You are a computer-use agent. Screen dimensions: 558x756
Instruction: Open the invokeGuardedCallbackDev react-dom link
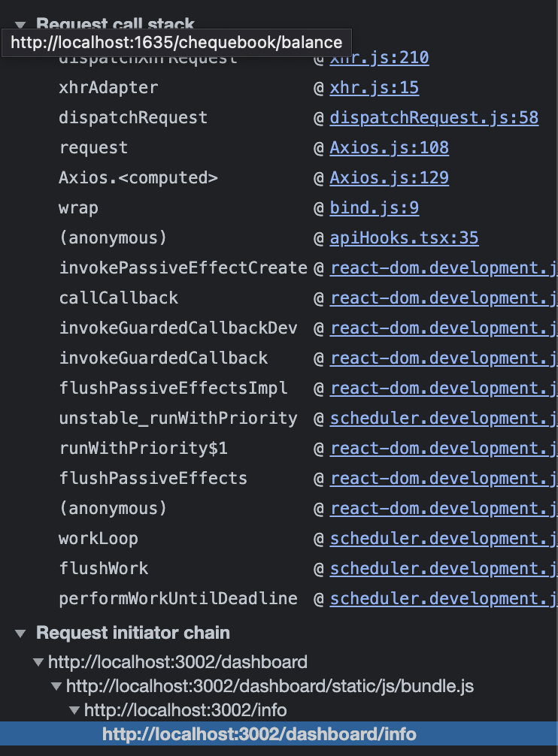pos(444,328)
